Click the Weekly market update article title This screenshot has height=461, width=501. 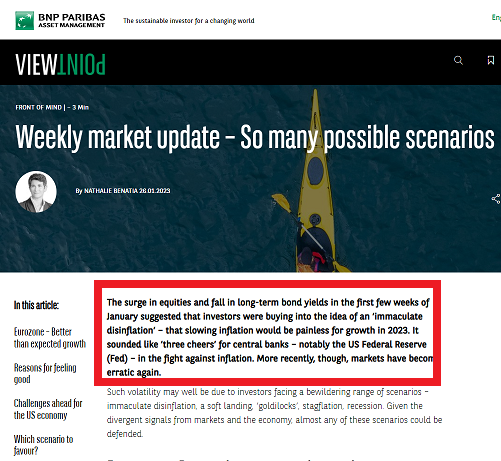click(255, 137)
